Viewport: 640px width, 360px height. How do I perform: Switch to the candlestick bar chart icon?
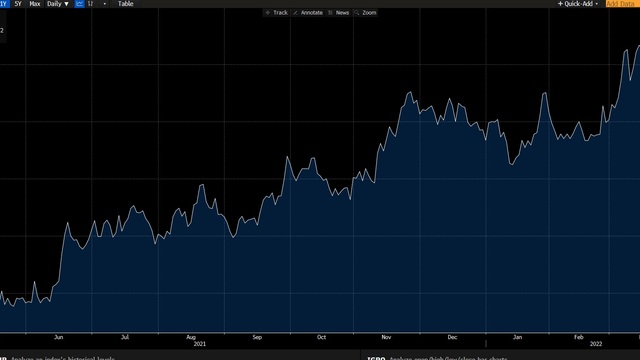pyautogui.click(x=91, y=4)
